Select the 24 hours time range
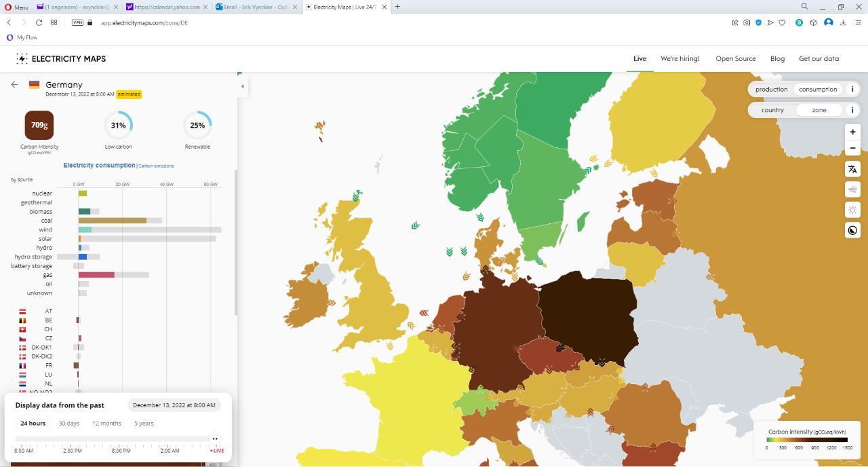 (33, 423)
